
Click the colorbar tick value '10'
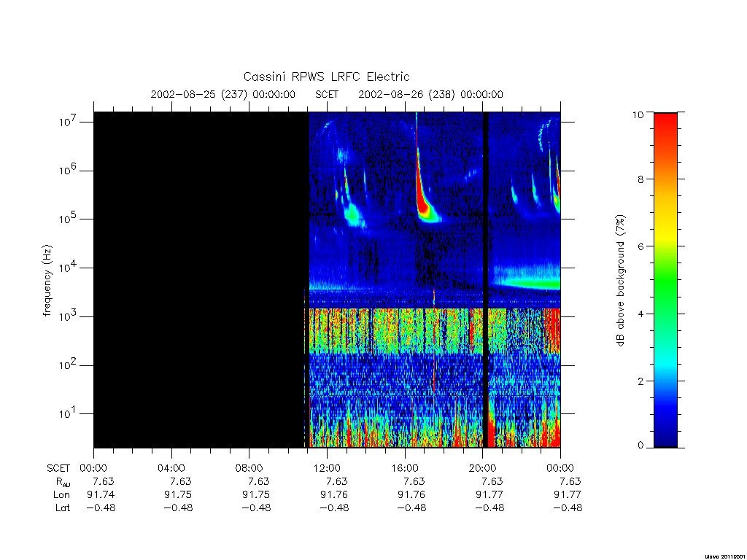pos(638,114)
